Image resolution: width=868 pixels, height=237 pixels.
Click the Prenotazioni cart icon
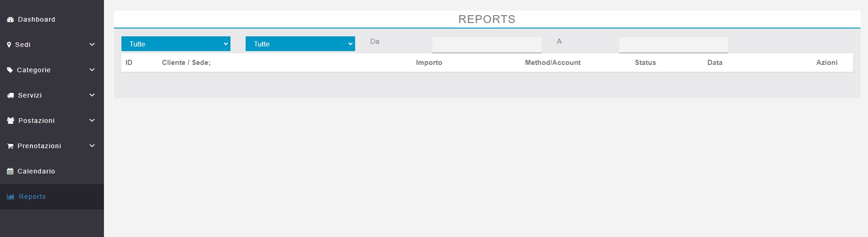coord(10,146)
